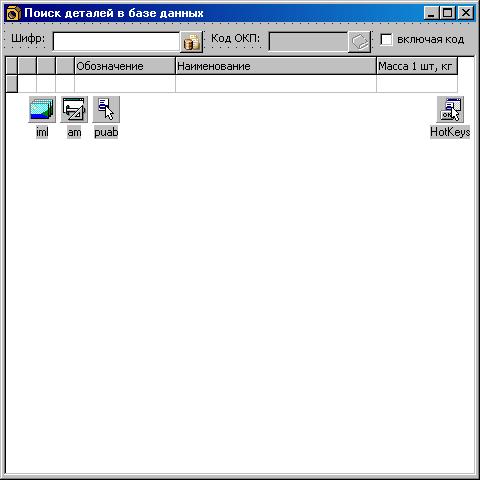480x480 pixels.
Task: Minimize the Поиск деталей window
Action: coord(432,13)
